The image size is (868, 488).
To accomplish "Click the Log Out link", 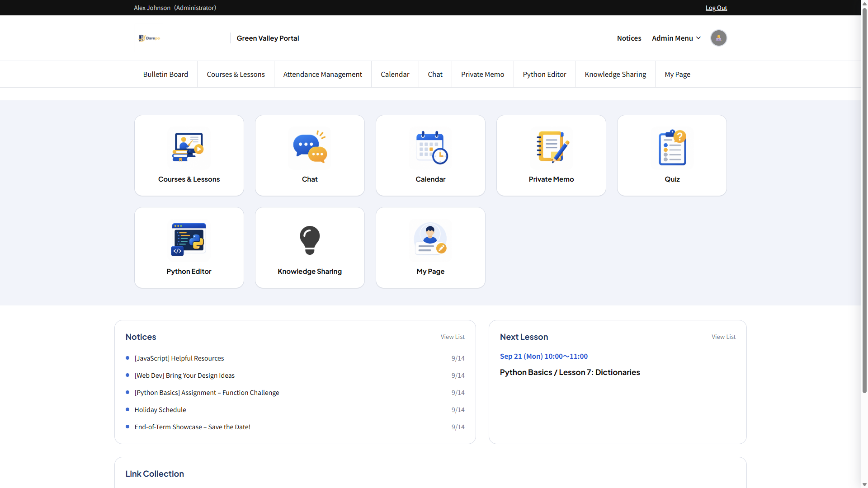I will tap(717, 8).
